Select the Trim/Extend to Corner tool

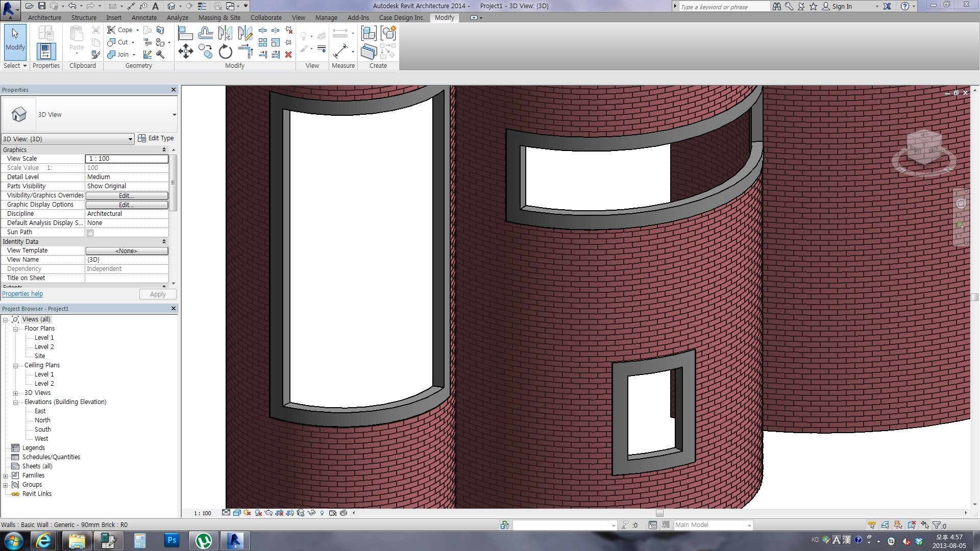coord(246,52)
